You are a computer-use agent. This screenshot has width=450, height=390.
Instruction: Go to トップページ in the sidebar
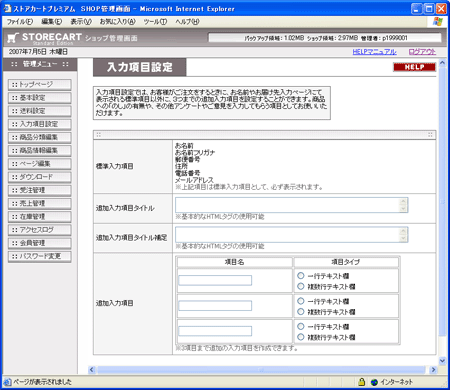coord(40,85)
